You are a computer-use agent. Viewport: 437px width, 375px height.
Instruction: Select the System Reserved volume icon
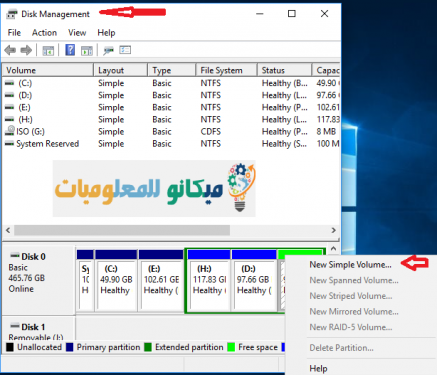pyautogui.click(x=10, y=144)
